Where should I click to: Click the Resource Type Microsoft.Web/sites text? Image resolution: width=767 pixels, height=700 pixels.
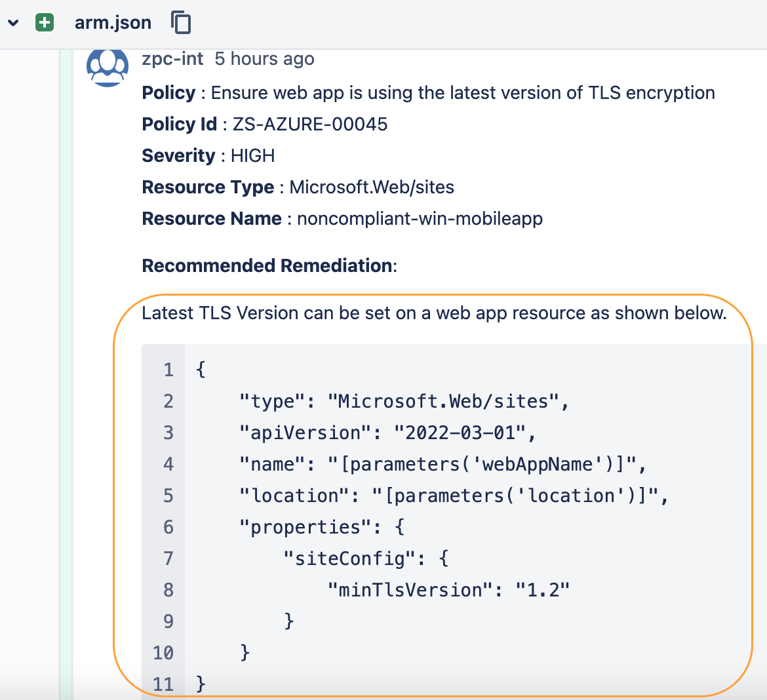click(x=372, y=187)
